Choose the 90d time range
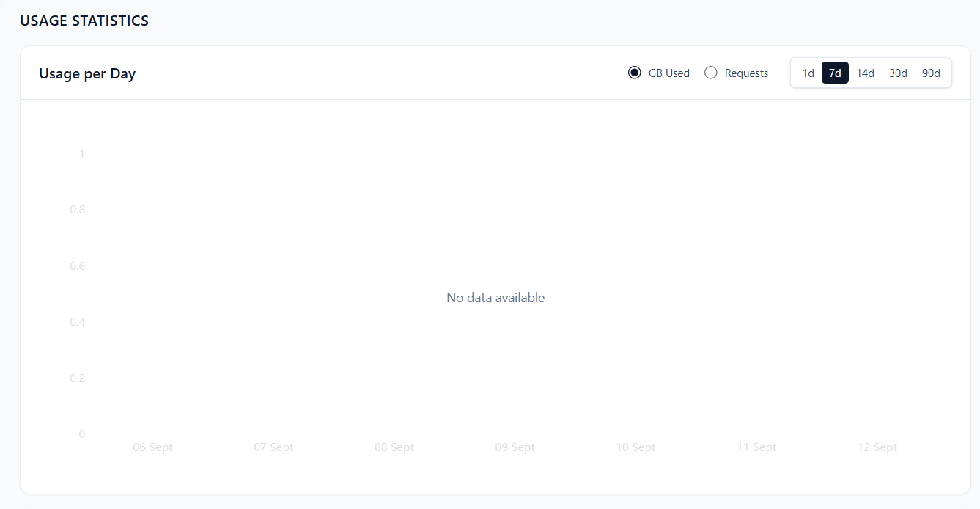Screen dimensions: 980x509 [x=931, y=73]
